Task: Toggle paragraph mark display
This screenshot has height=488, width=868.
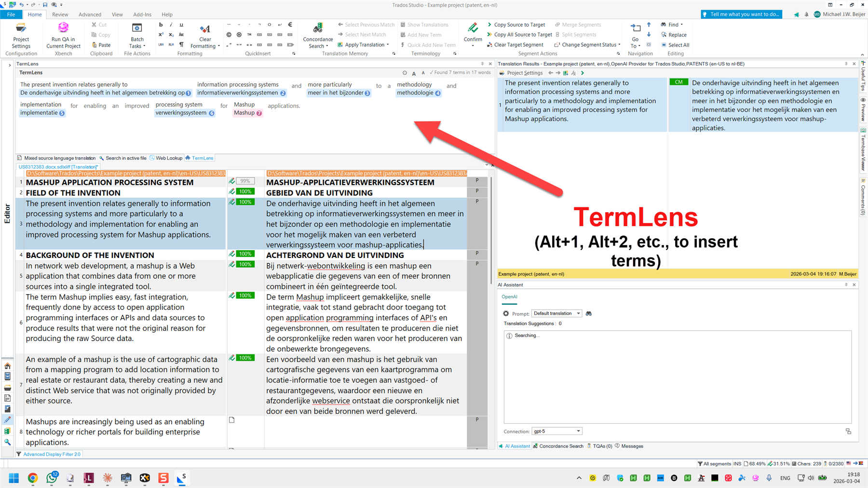Action: point(181,44)
